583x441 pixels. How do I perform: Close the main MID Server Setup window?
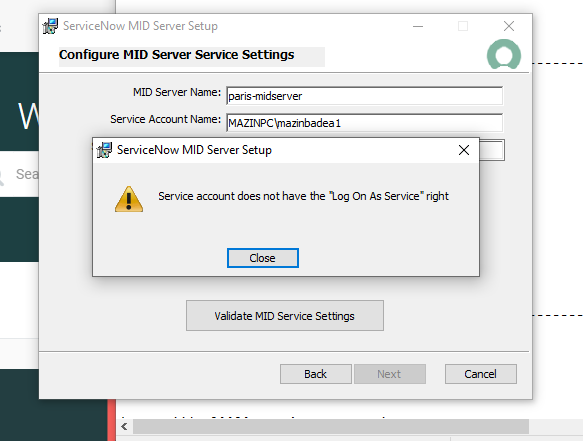point(509,26)
